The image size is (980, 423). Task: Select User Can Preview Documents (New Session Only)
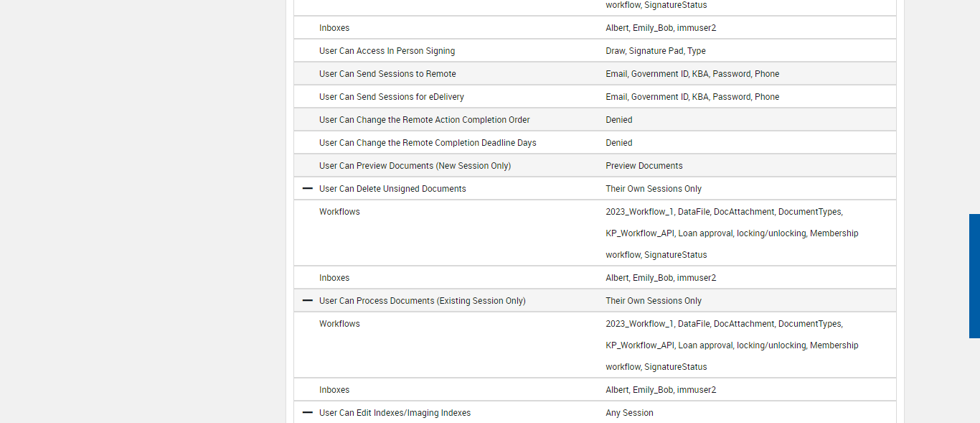click(x=415, y=166)
